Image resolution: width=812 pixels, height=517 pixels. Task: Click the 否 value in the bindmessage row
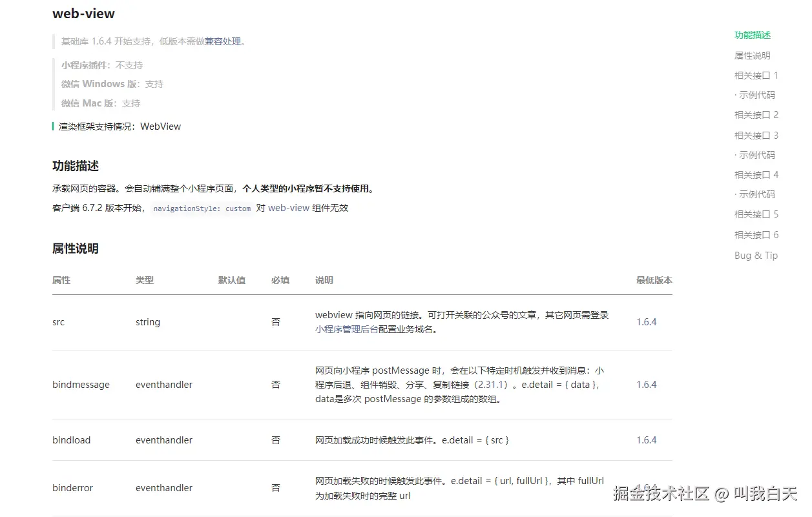[x=276, y=385]
